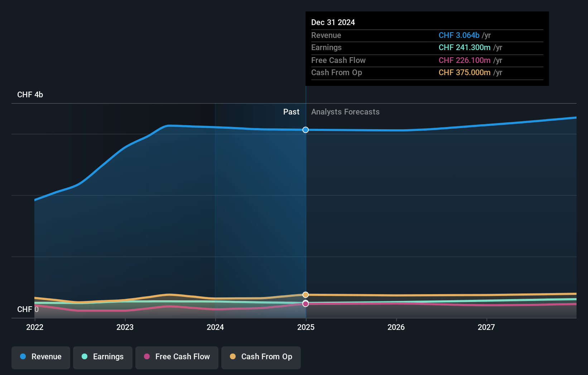Screen dimensions: 588x375
Task: Select the Revenue data point at 2025
Action: tap(305, 130)
